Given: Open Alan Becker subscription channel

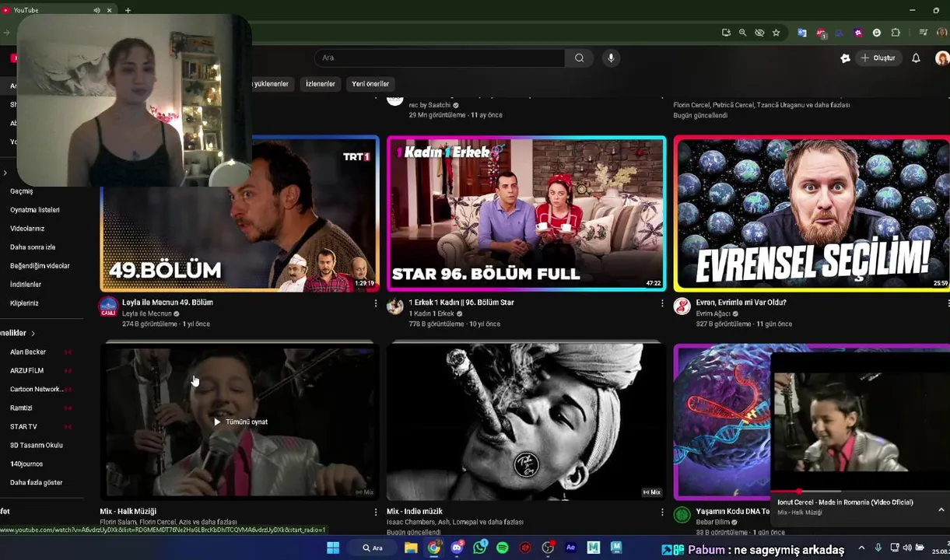Looking at the screenshot, I should click(28, 352).
